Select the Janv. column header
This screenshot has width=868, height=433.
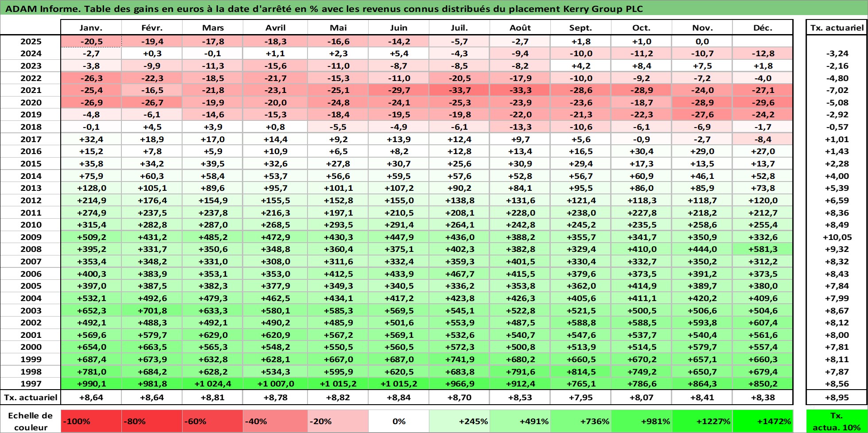pyautogui.click(x=91, y=27)
